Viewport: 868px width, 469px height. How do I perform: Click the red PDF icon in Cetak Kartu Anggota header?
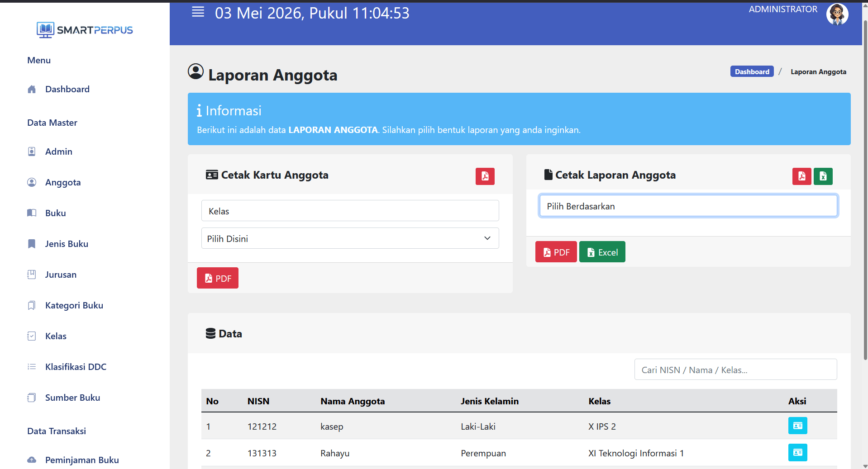tap(485, 176)
